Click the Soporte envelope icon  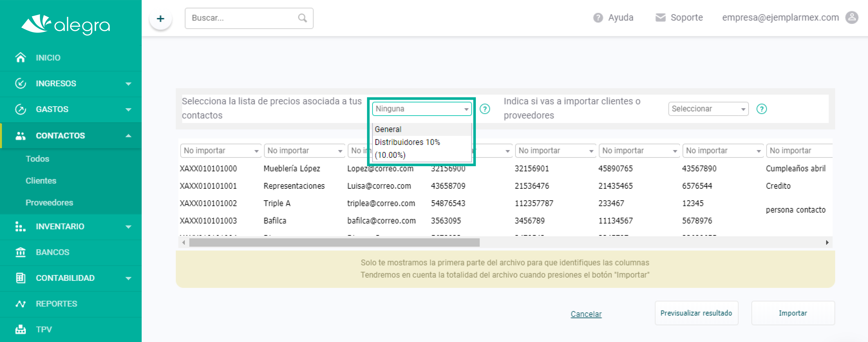pyautogui.click(x=660, y=18)
